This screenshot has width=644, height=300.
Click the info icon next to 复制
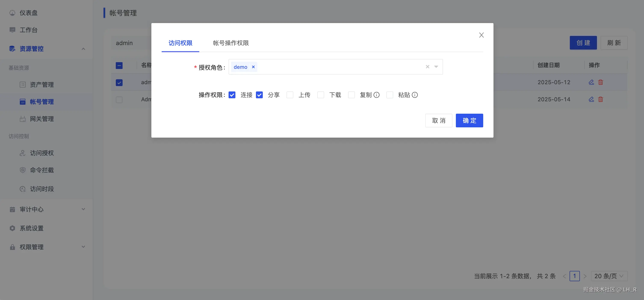click(376, 95)
